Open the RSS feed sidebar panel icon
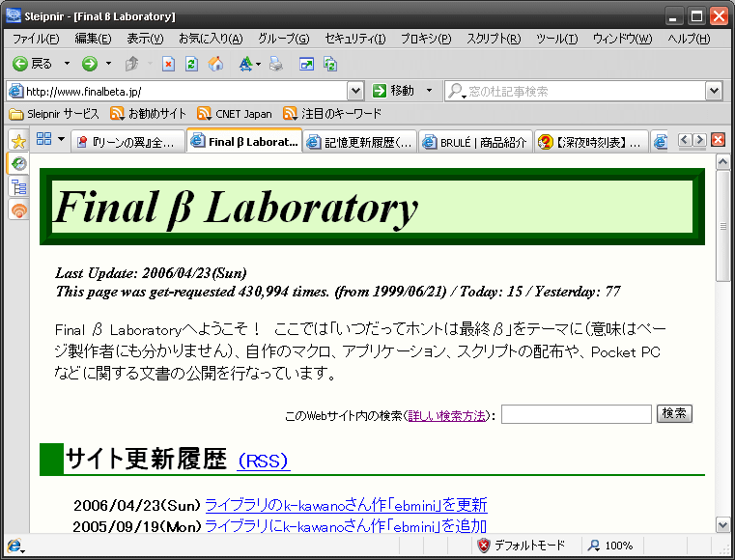The height and width of the screenshot is (560, 735). coord(18,210)
